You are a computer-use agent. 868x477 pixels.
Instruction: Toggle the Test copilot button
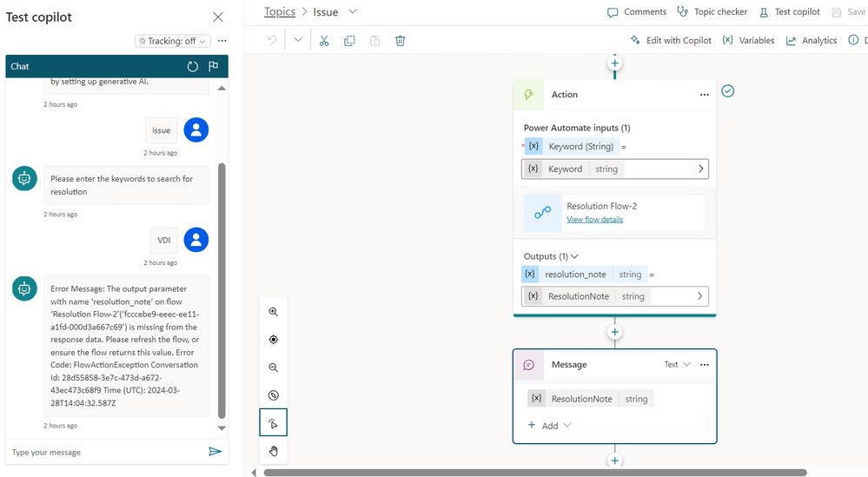pyautogui.click(x=790, y=11)
